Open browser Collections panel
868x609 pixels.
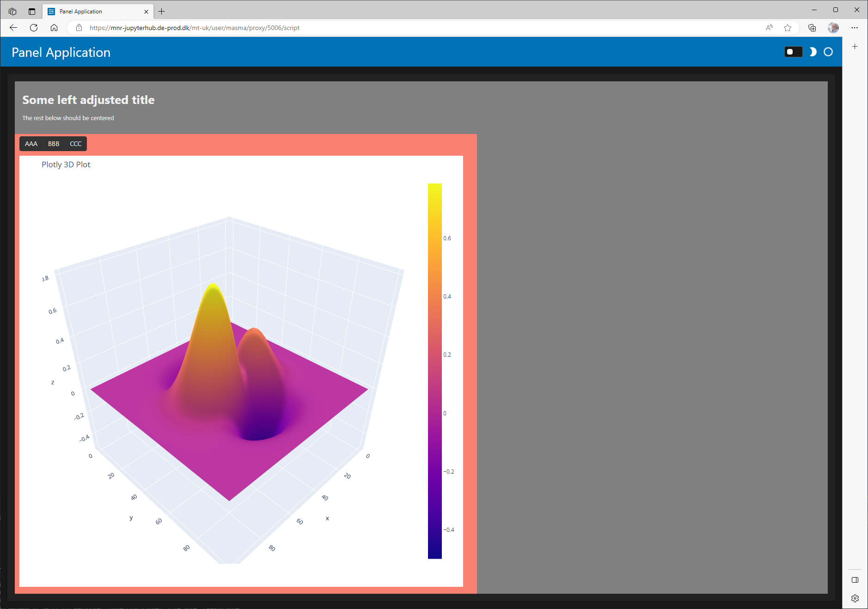[812, 28]
